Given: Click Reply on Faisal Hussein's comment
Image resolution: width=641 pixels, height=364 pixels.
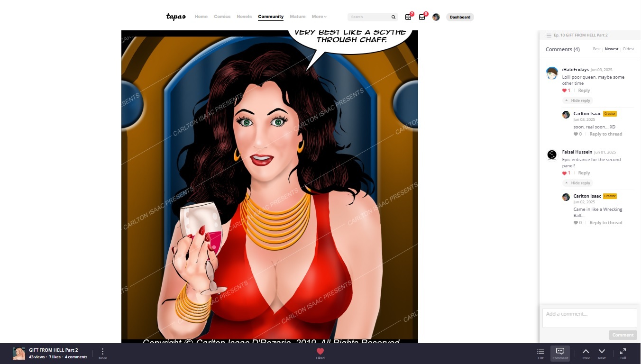Looking at the screenshot, I should coord(584,173).
